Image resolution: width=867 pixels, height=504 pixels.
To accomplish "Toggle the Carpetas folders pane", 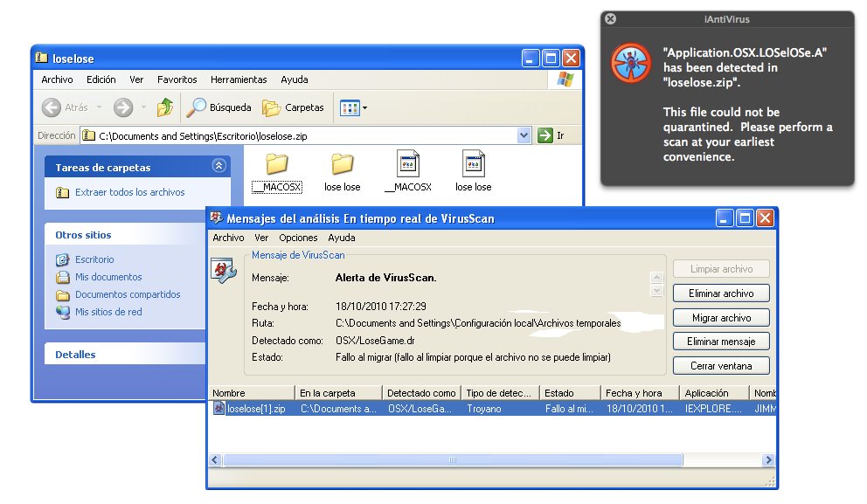I will click(x=293, y=107).
